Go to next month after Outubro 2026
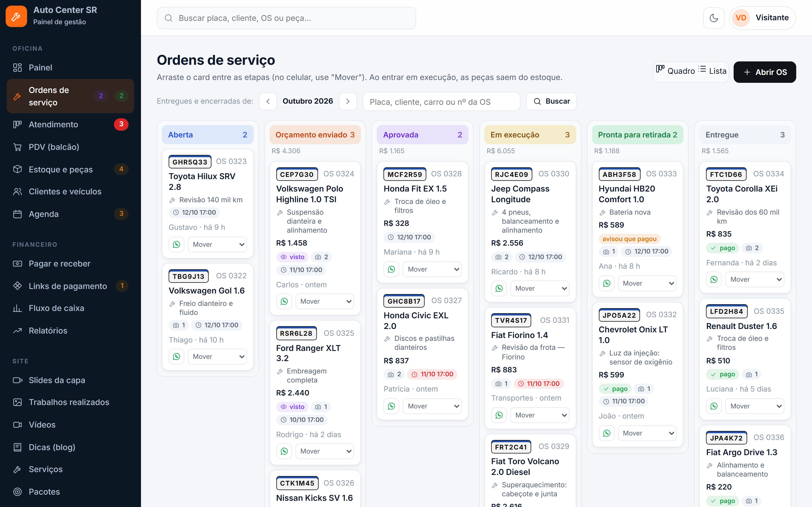 pyautogui.click(x=348, y=101)
